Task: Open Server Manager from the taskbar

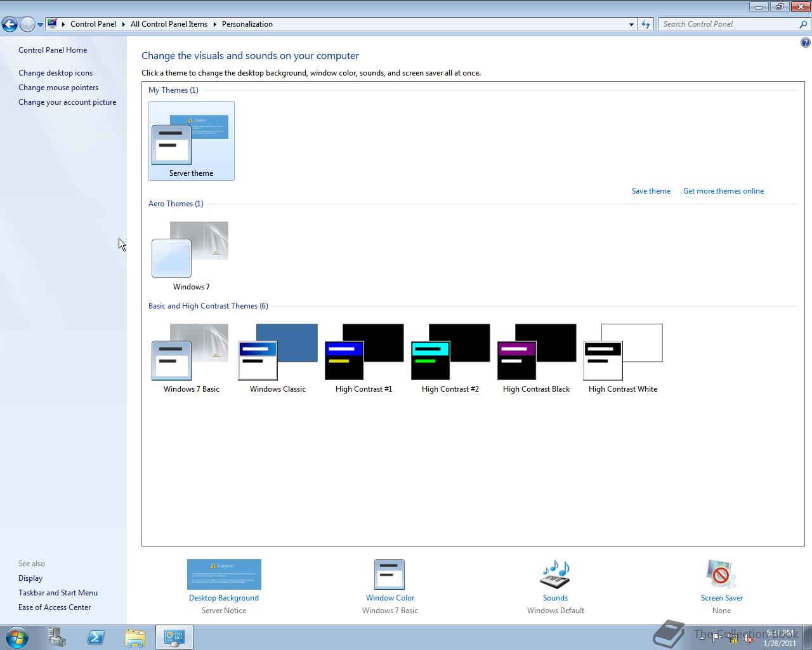Action: pyautogui.click(x=56, y=637)
